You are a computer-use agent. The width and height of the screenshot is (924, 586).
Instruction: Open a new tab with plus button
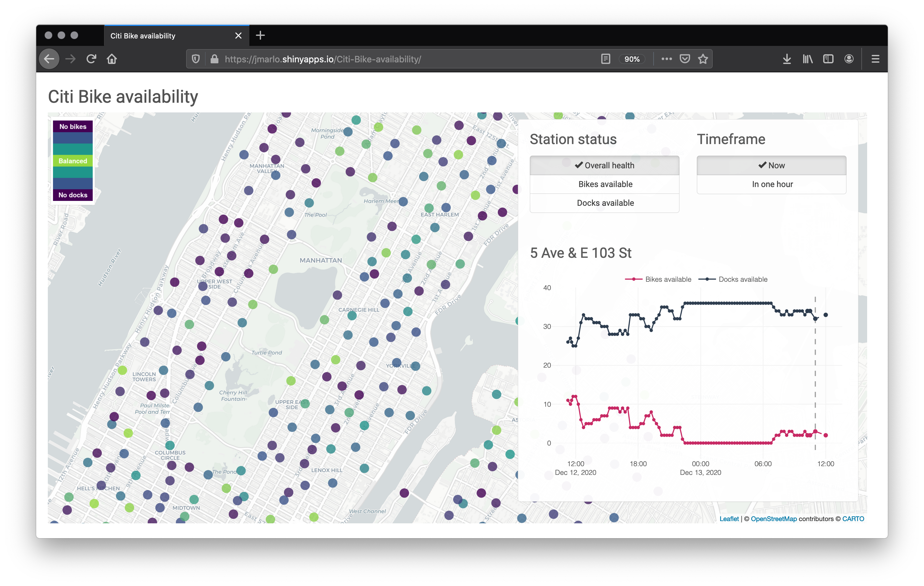[x=260, y=36]
